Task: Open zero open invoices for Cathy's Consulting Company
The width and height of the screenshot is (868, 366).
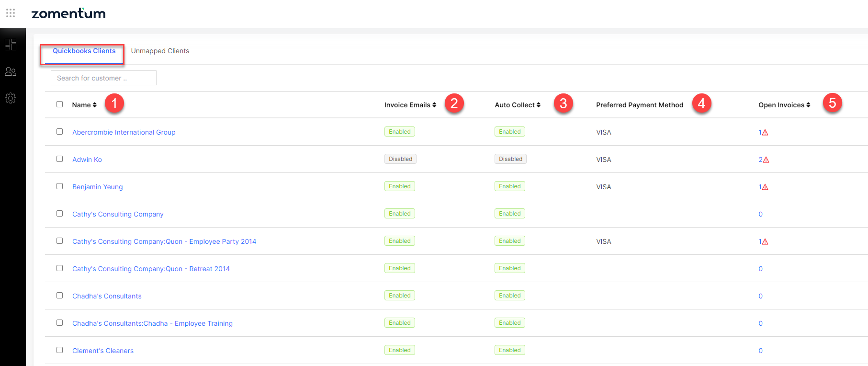Action: point(760,215)
